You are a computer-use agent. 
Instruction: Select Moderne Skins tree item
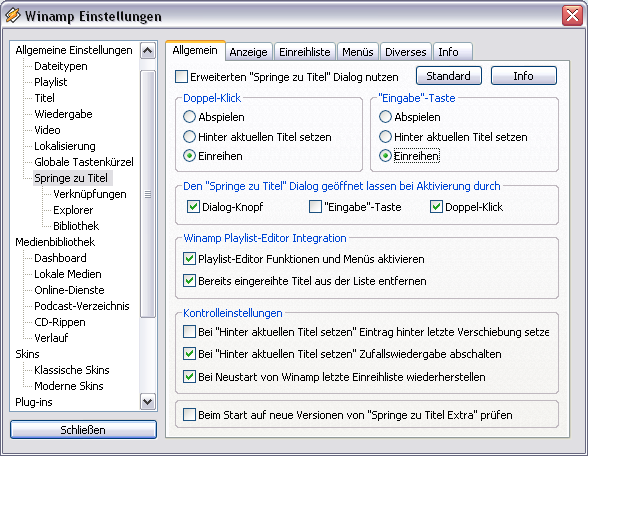click(x=69, y=386)
